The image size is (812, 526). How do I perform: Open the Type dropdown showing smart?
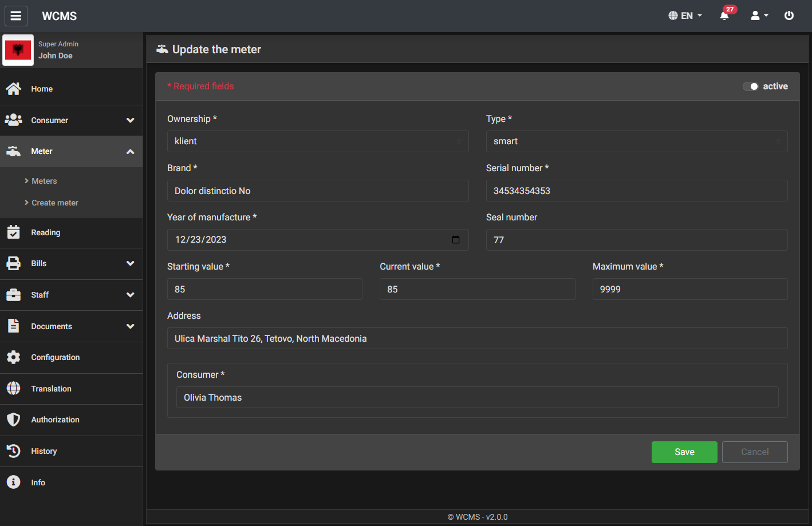point(637,141)
